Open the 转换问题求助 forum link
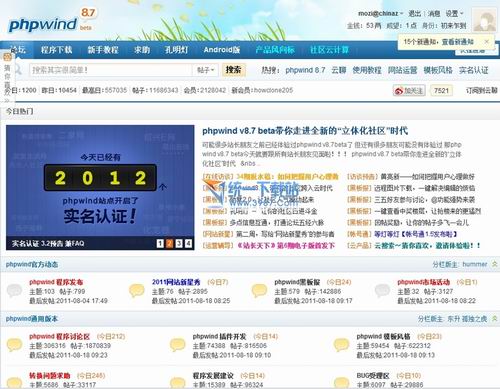 pos(50,376)
